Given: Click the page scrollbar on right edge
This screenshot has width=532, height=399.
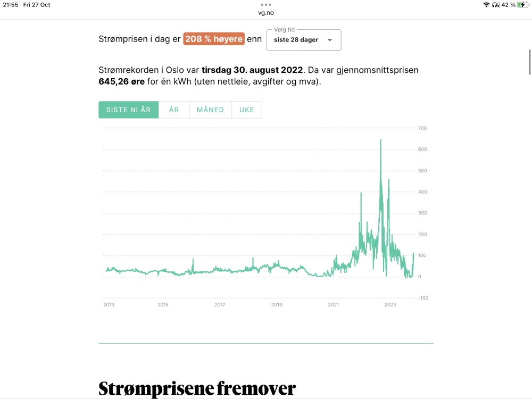Looking at the screenshot, I should point(530,62).
